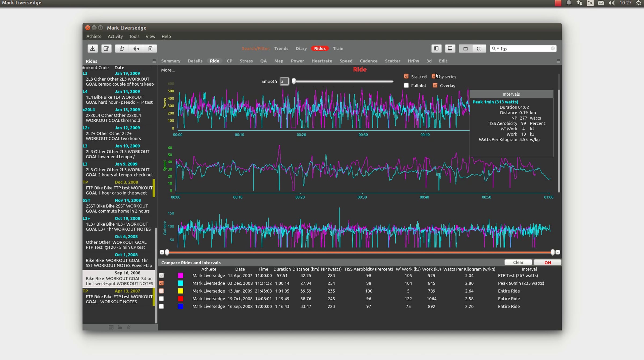Open the search filter dropdown arrow
The width and height of the screenshot is (644, 360).
coord(498,49)
